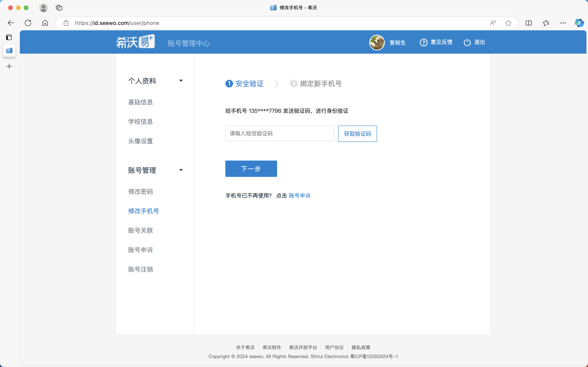This screenshot has width=588, height=367.
Task: Click the copyright line in footer
Action: (x=303, y=356)
